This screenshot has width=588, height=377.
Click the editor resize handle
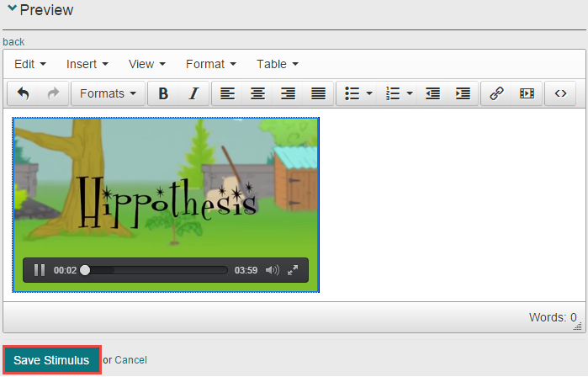(578, 326)
